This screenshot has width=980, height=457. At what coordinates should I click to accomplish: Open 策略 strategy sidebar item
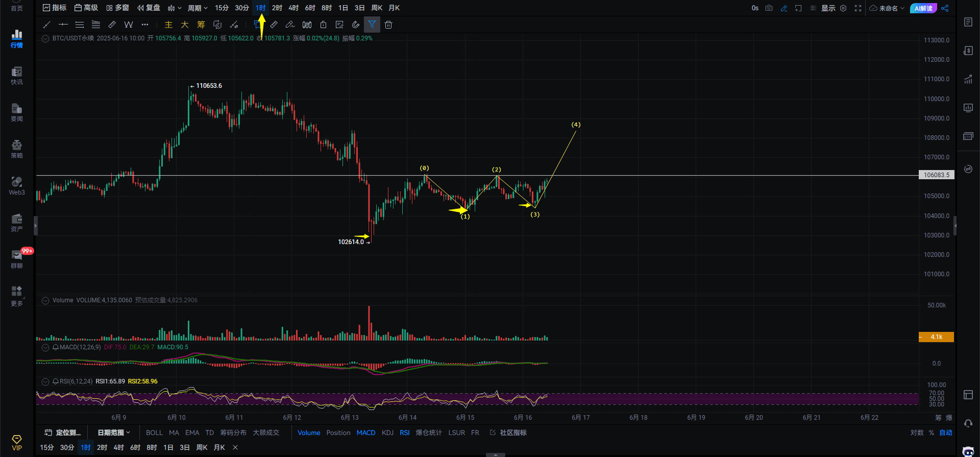(17, 149)
